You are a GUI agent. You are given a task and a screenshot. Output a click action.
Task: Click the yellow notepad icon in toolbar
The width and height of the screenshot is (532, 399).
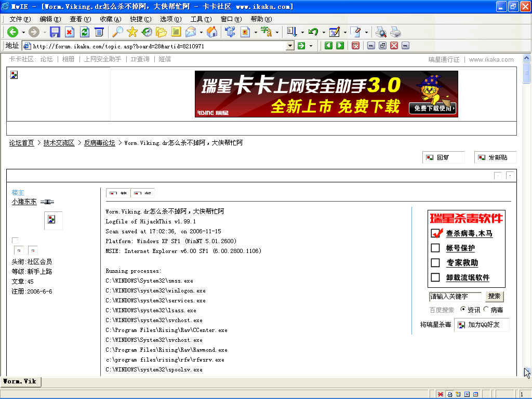pos(176,32)
